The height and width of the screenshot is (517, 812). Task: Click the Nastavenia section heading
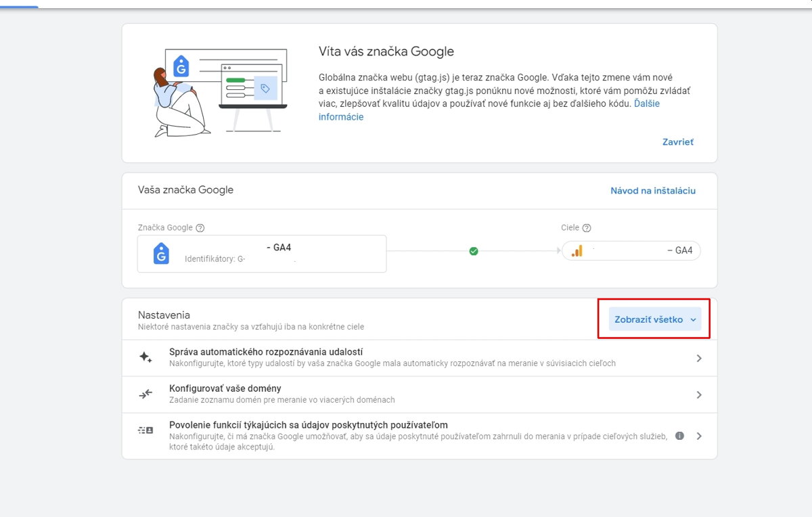tap(164, 315)
